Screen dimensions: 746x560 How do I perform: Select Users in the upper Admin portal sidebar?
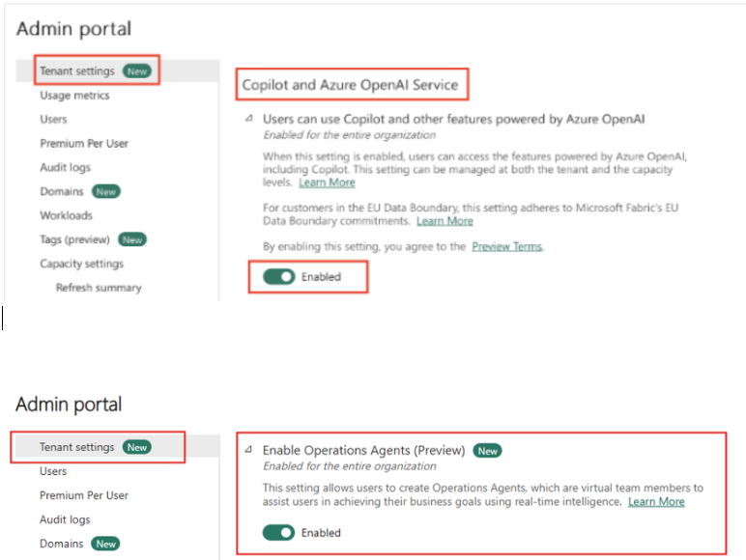tap(53, 120)
